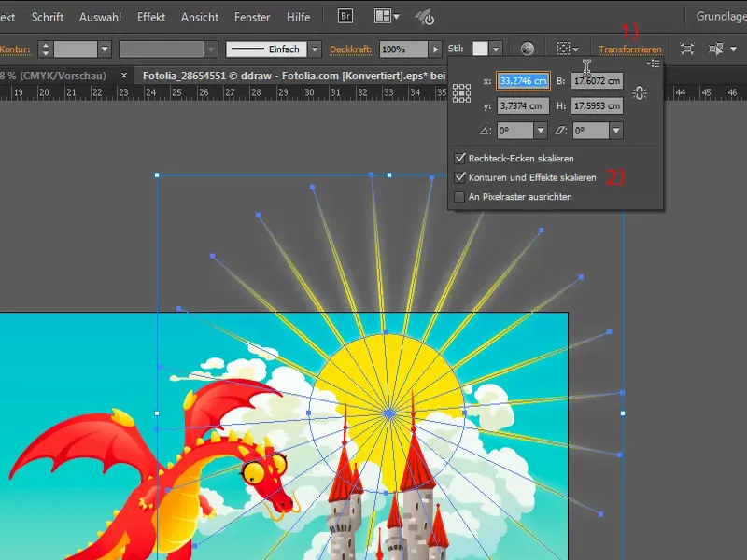This screenshot has height=560, width=747.
Task: Launch Adobe Bridge from the application bar
Action: 345,16
